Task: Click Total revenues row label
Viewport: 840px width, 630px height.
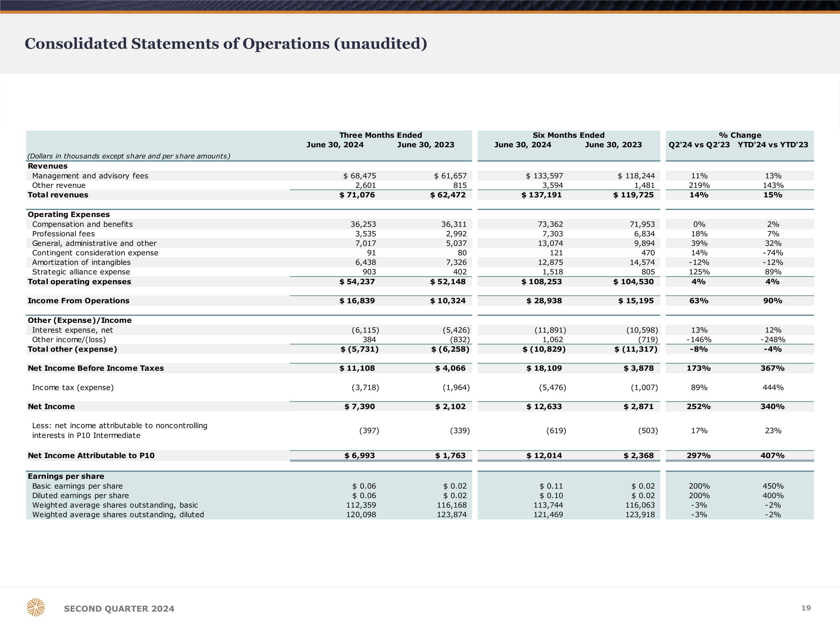Action: pyautogui.click(x=58, y=195)
